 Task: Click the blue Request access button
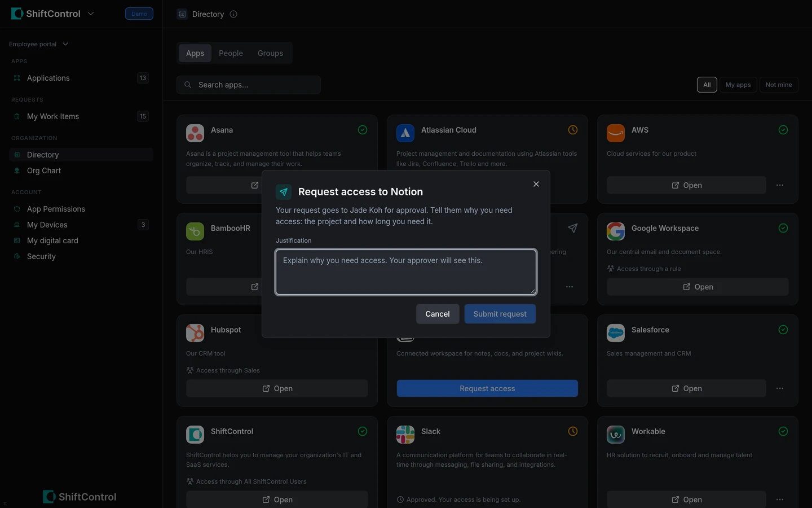pyautogui.click(x=487, y=388)
